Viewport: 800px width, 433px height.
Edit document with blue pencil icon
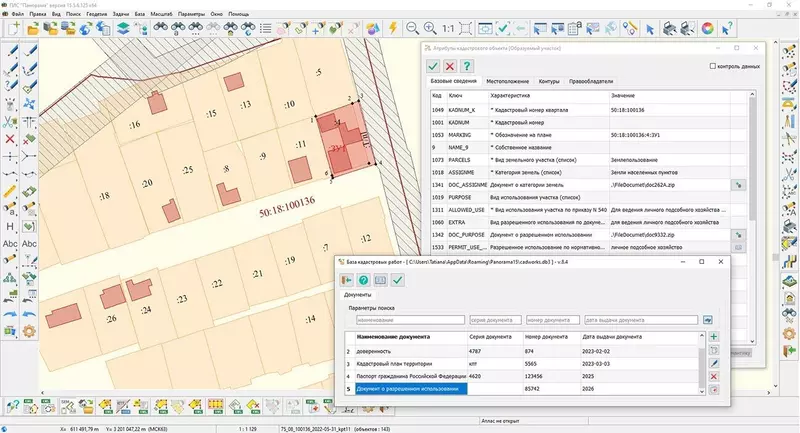click(714, 363)
